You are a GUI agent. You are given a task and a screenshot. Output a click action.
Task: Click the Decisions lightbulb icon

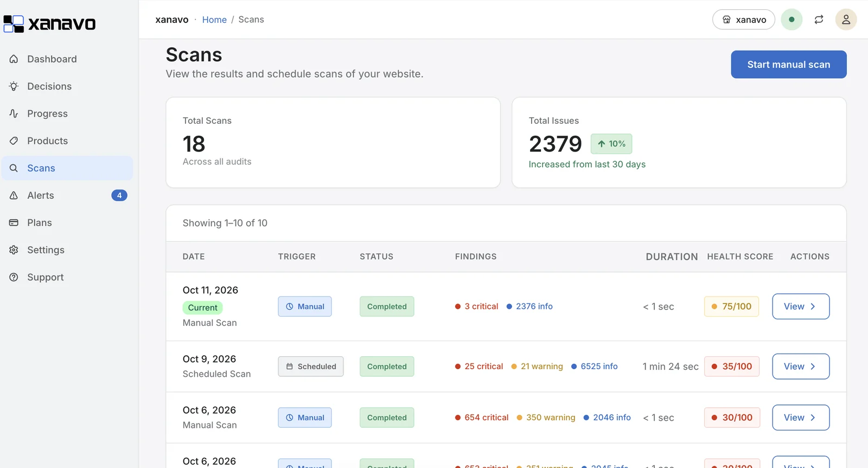click(x=14, y=86)
